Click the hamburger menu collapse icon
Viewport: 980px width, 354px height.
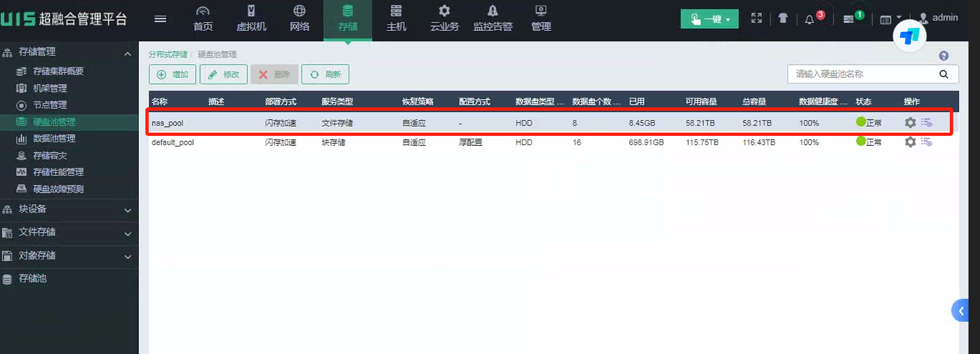click(160, 19)
